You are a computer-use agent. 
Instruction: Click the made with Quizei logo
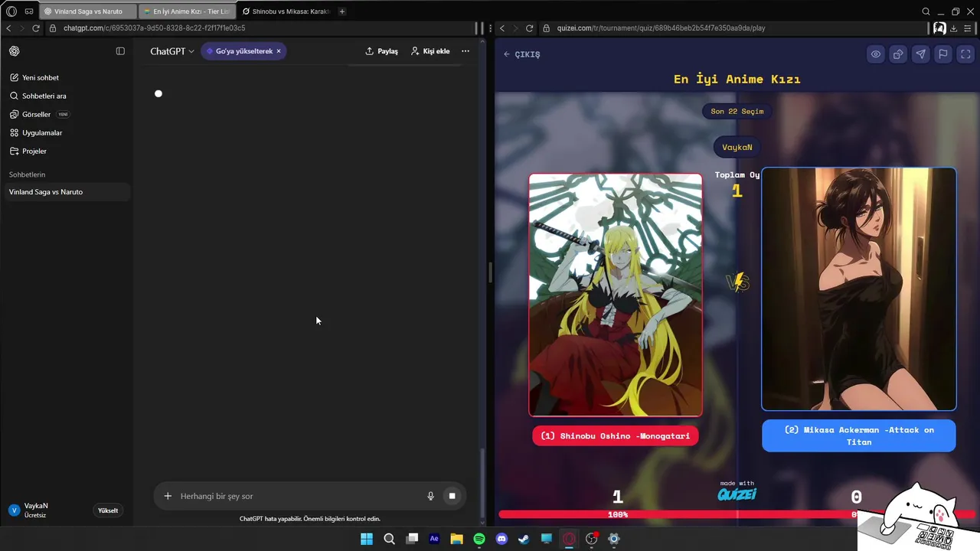(737, 491)
